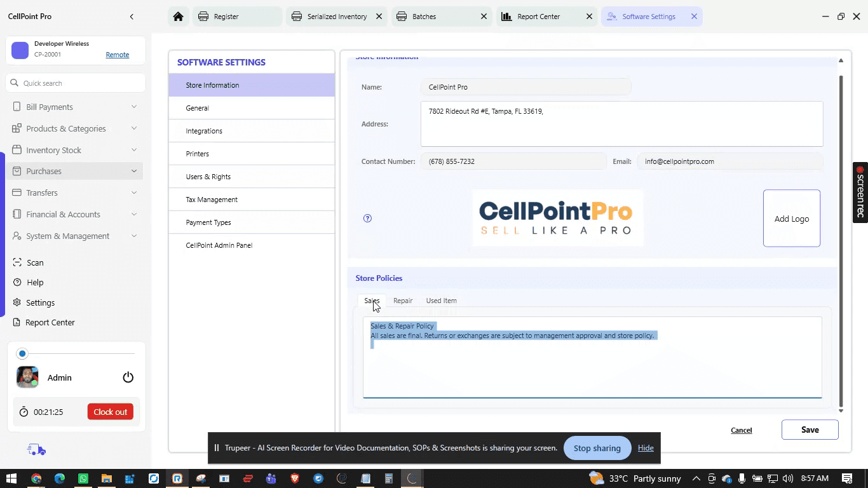Screen dimensions: 868x488
Task: Close the Batches tab
Action: click(484, 17)
